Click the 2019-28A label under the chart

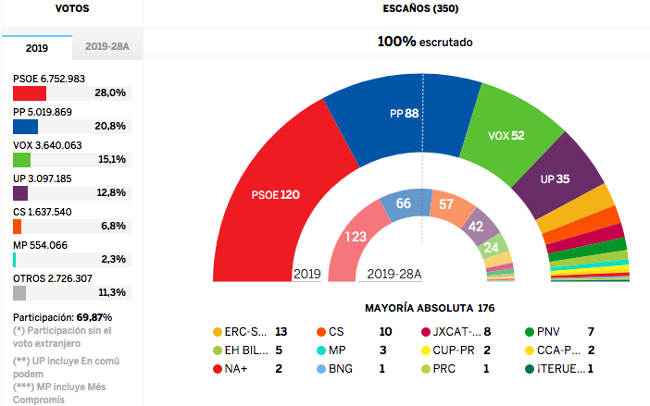click(395, 273)
